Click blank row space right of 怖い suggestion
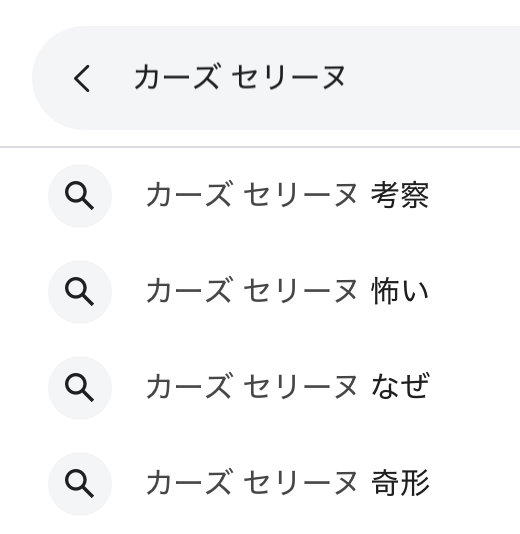Screen dimensions: 520x534 coord(475,292)
